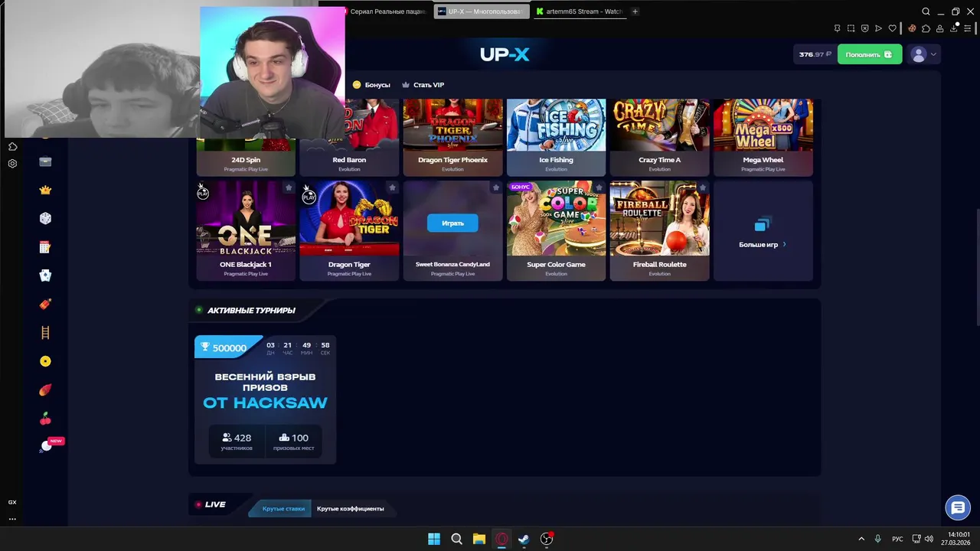Viewport: 980px width, 551px height.
Task: Open the cherry icon in sidebar
Action: point(45,419)
